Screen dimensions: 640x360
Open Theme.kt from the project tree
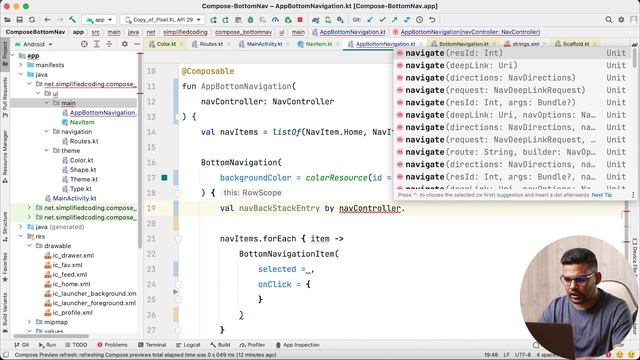coord(80,179)
